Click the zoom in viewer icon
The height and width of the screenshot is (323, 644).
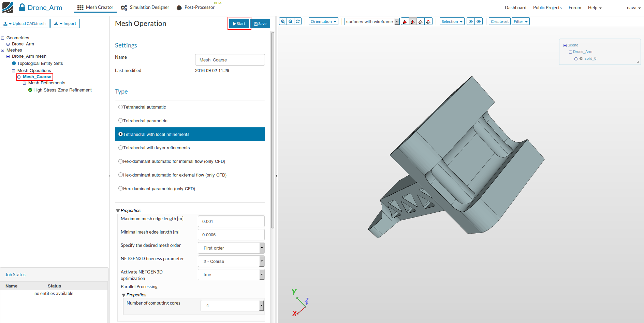point(283,22)
